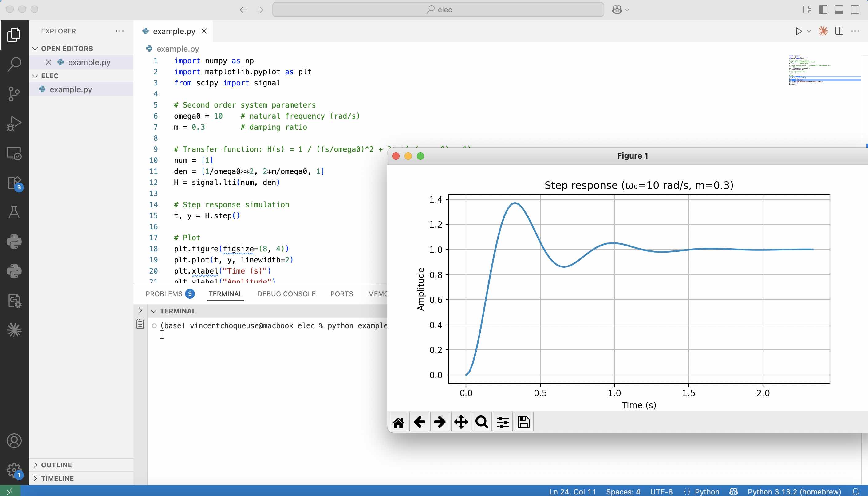Reset plot with Home icon
Viewport: 868px width, 496px height.
pos(398,422)
